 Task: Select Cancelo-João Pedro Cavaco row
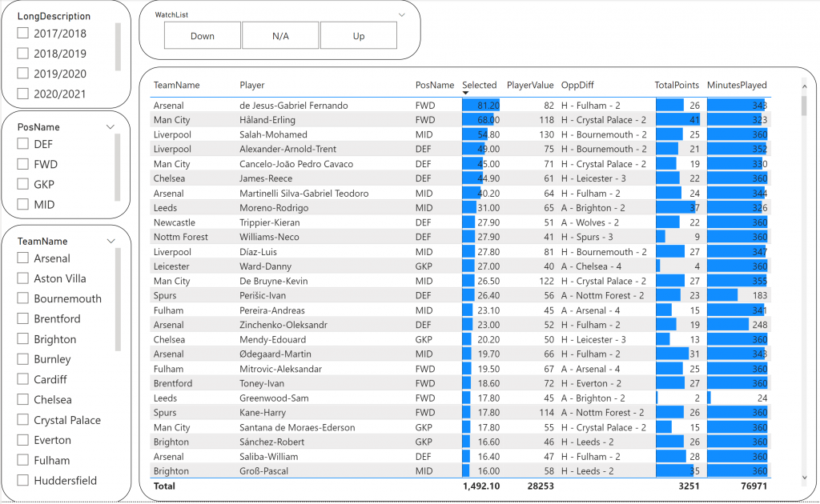460,163
